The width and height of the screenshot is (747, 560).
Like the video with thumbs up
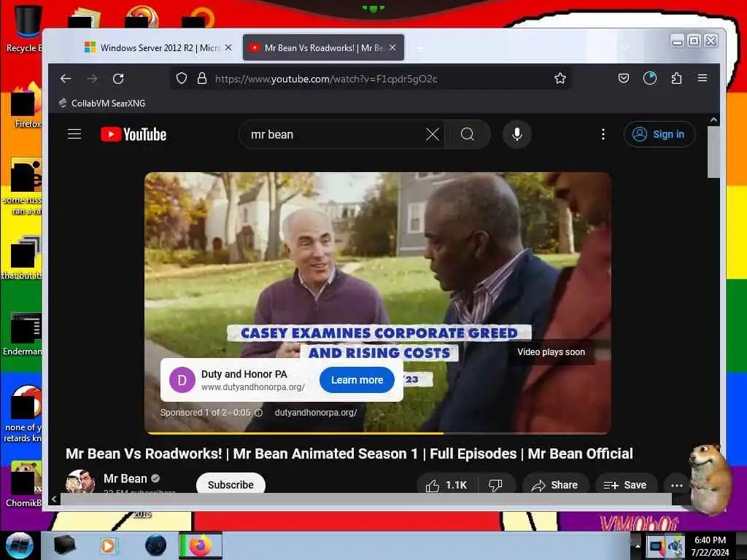click(x=446, y=485)
